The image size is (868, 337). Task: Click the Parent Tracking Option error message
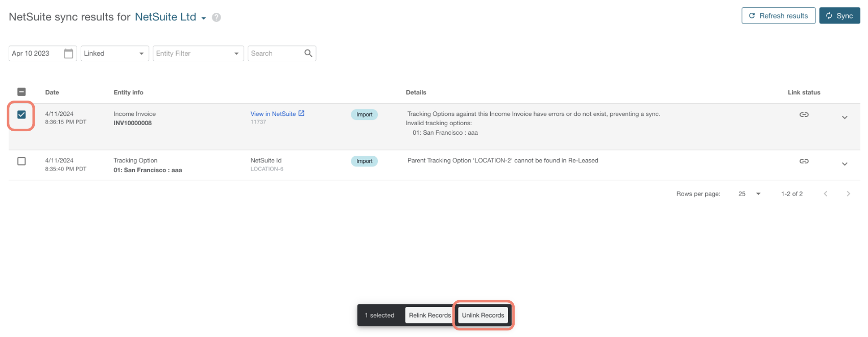503,160
